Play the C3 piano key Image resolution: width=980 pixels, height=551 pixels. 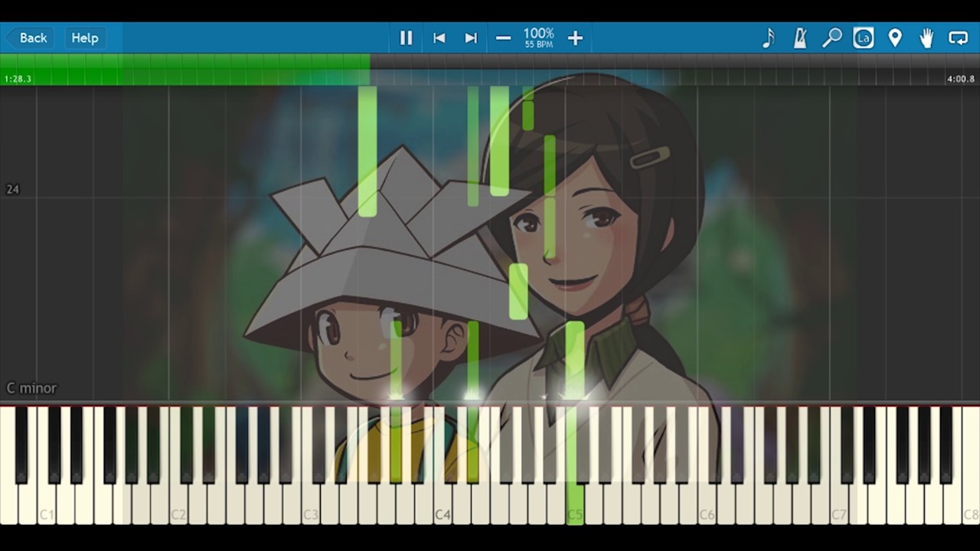pos(311,505)
